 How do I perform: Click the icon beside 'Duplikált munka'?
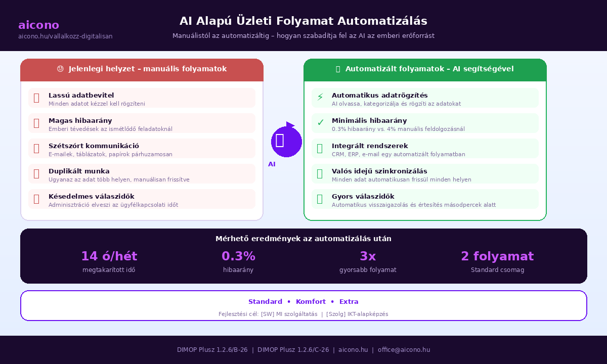click(36, 173)
